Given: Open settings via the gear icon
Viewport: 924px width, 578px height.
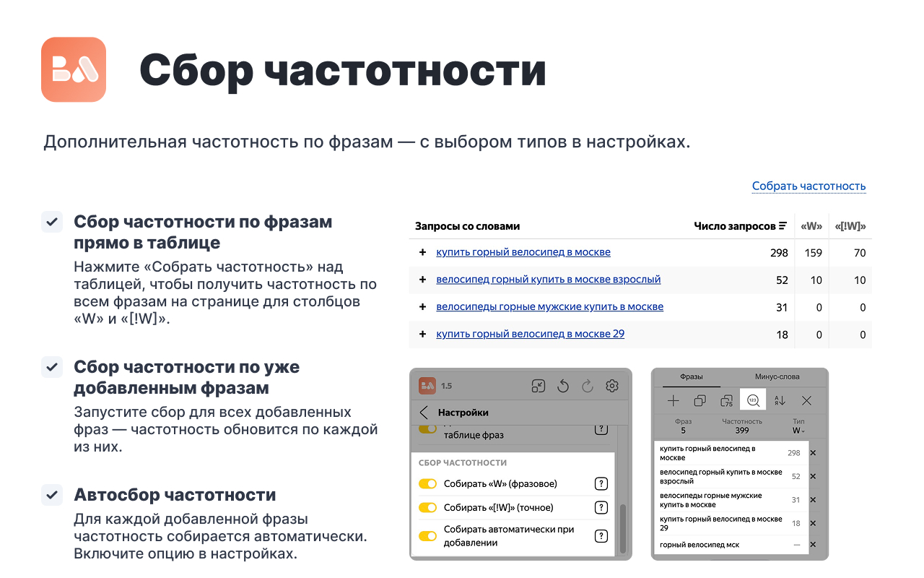Looking at the screenshot, I should coord(612,386).
